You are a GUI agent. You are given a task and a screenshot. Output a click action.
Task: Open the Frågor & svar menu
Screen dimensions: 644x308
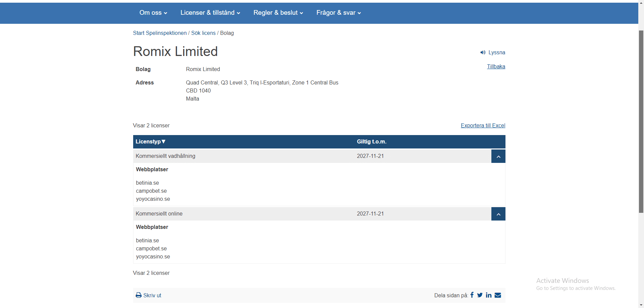[x=339, y=13]
